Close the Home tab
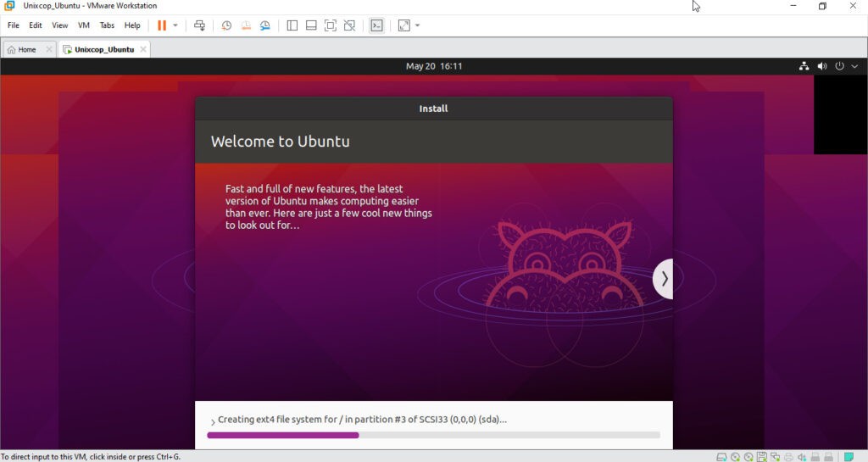Viewport: 868px width, 462px height. tap(48, 50)
